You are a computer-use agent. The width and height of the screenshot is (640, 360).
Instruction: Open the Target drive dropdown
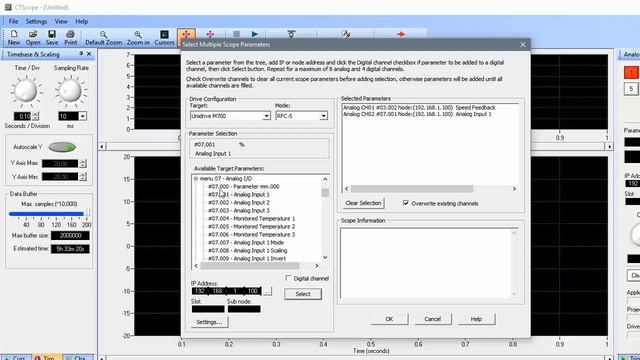(266, 116)
